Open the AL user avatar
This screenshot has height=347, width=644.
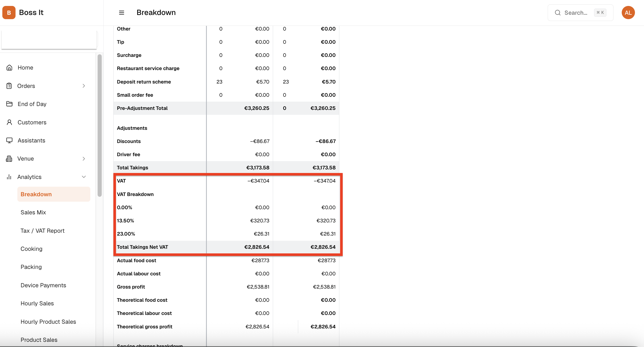628,13
